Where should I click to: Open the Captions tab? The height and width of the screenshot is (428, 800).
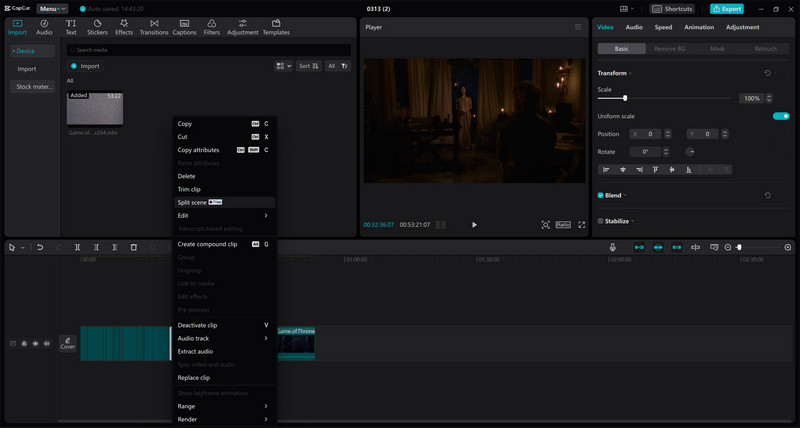click(x=184, y=27)
